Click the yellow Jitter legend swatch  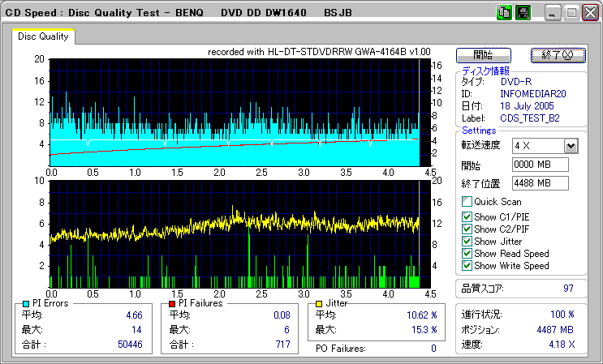click(x=320, y=303)
